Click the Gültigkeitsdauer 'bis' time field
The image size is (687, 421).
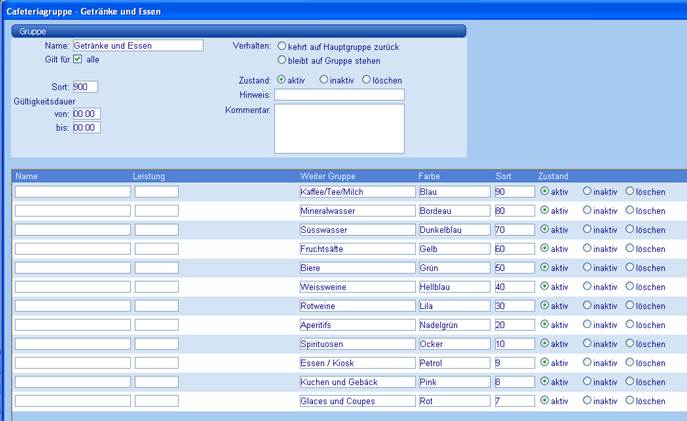point(86,127)
